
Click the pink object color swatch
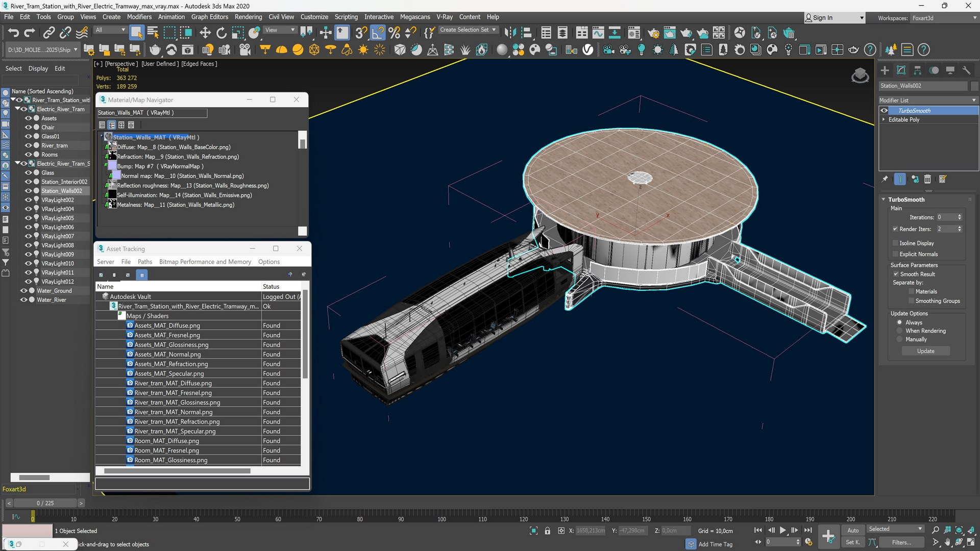pyautogui.click(x=27, y=531)
